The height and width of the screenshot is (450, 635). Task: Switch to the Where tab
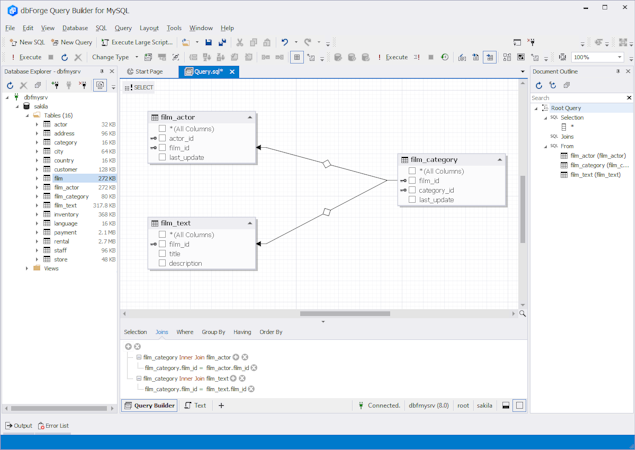tap(185, 332)
